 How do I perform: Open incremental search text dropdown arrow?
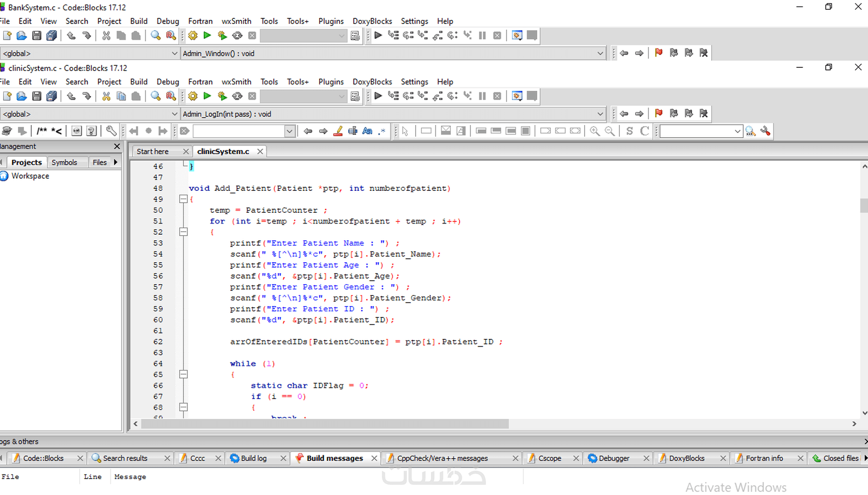coord(290,131)
